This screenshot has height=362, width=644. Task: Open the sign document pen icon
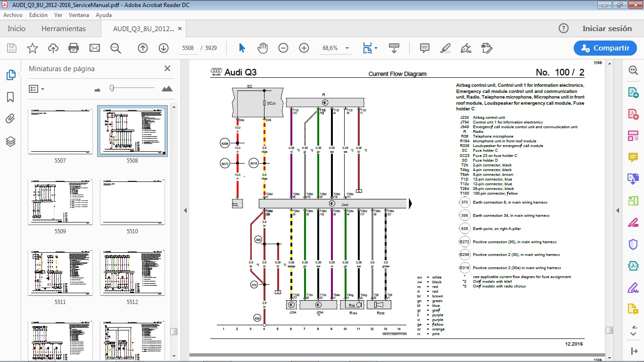466,48
